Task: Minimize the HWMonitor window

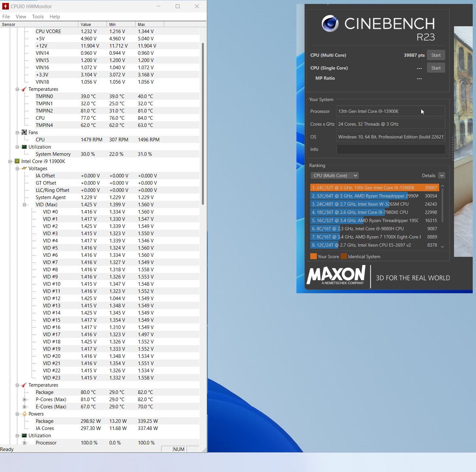Action: [x=159, y=6]
